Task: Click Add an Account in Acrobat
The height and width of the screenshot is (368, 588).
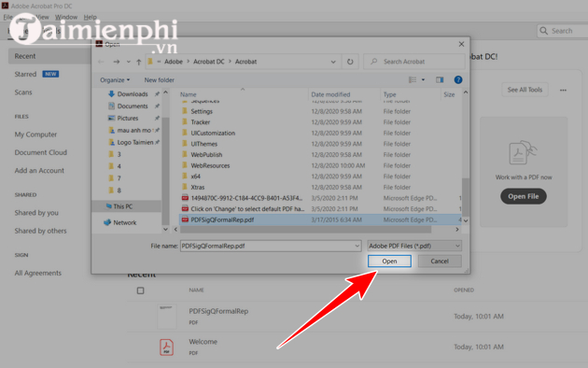Action: point(39,170)
